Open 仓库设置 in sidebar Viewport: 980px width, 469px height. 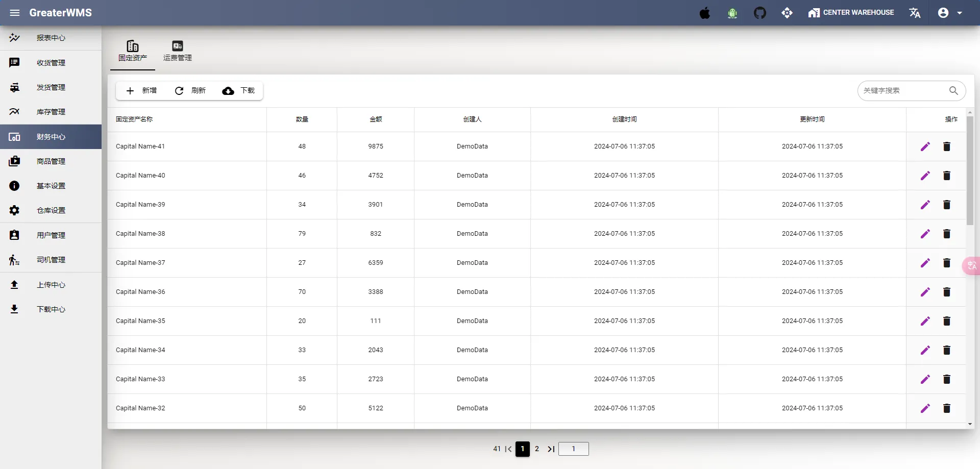51,210
